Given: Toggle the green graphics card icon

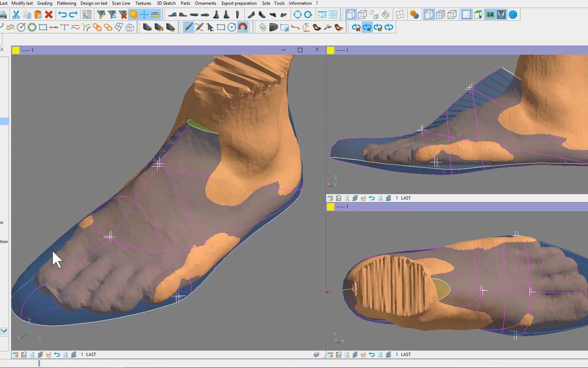Looking at the screenshot, I should coord(490,15).
